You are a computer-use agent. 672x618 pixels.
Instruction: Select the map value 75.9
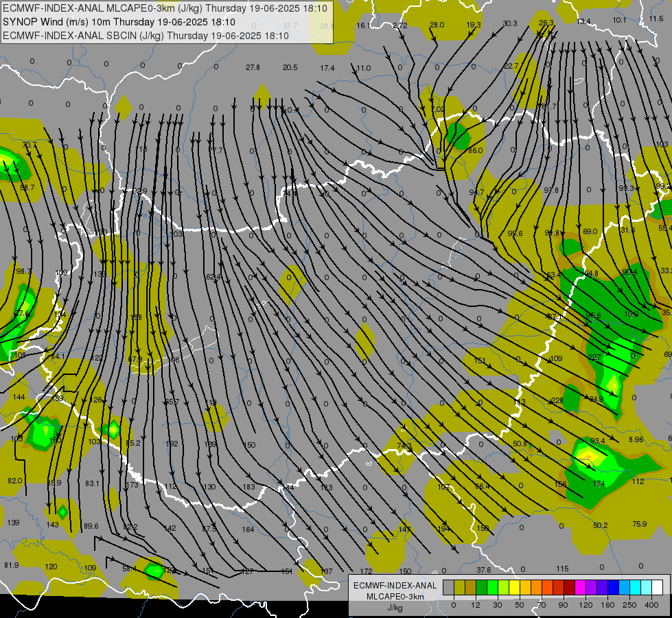[x=640, y=524]
